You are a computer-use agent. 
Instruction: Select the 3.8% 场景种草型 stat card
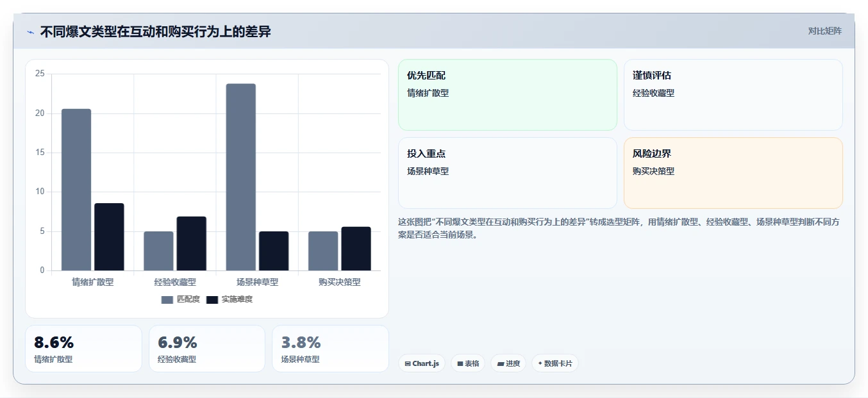(330, 349)
